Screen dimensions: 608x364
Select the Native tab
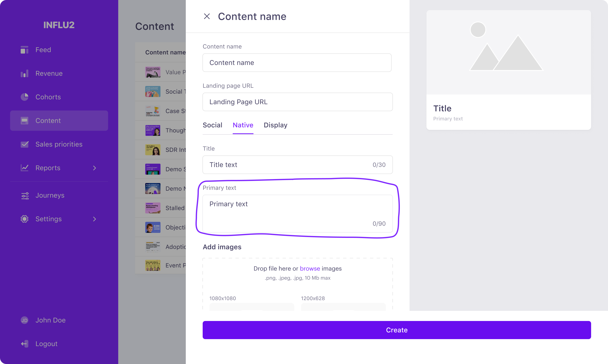pyautogui.click(x=243, y=125)
